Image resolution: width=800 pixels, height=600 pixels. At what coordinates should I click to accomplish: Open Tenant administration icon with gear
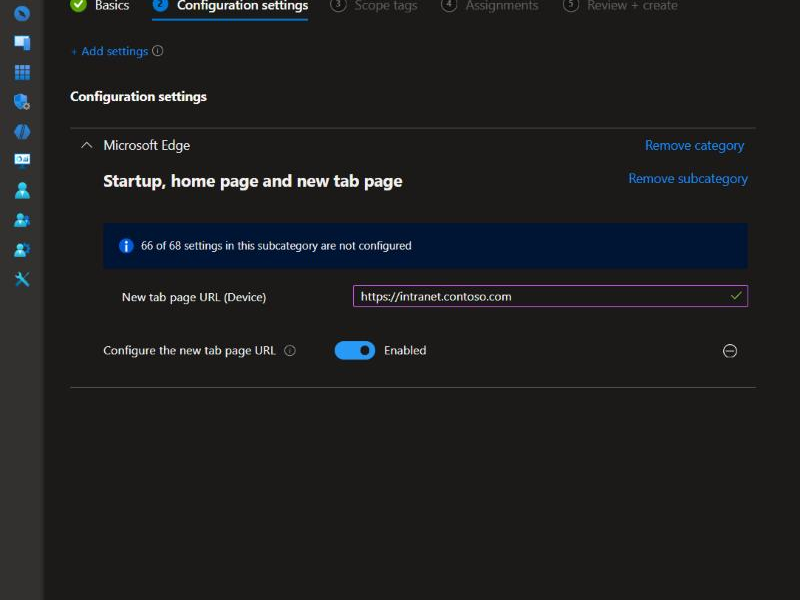coord(22,249)
